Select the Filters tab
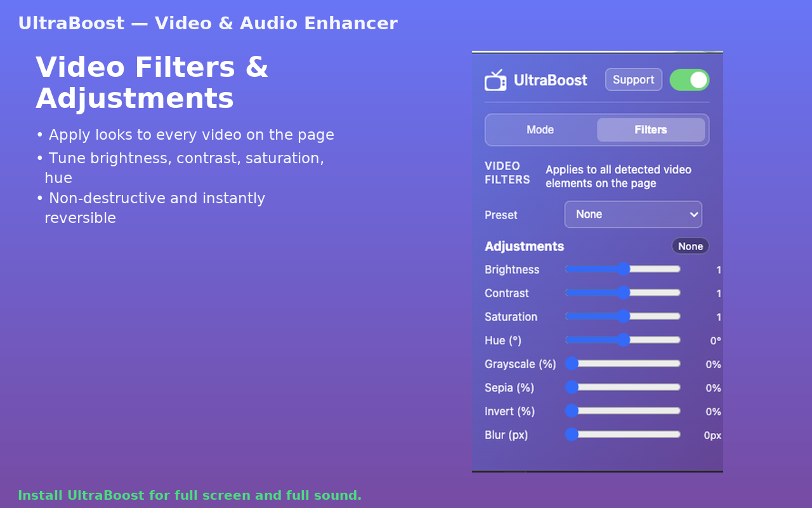This screenshot has width=812, height=508. tap(651, 130)
